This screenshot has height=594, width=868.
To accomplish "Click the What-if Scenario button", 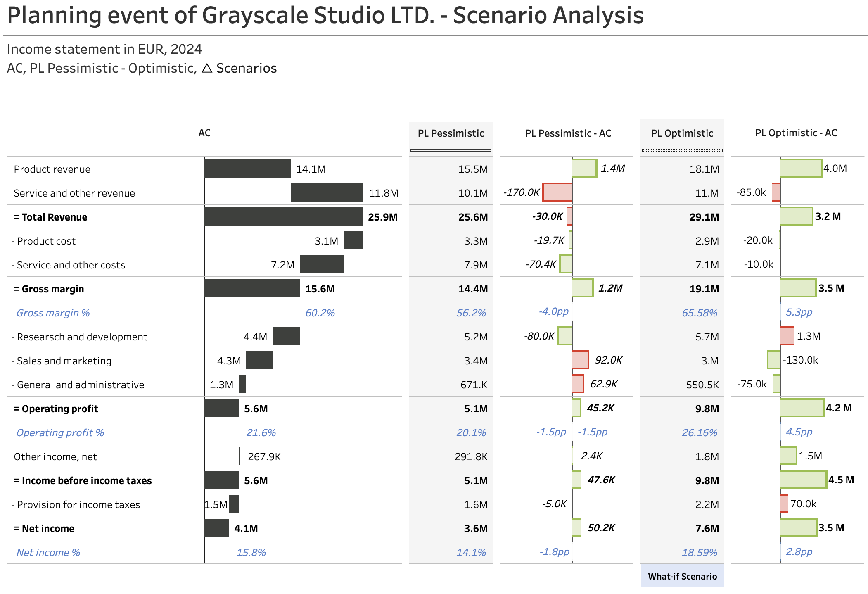I will pos(682,576).
